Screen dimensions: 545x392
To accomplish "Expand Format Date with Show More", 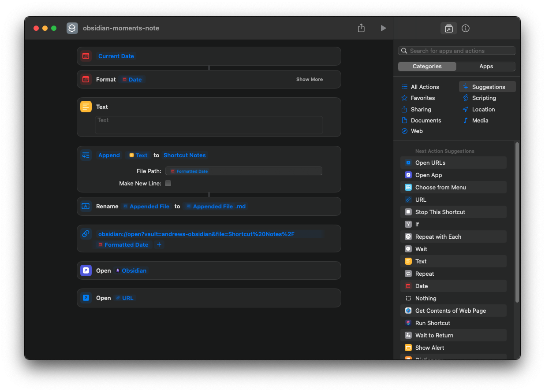I will (x=310, y=79).
